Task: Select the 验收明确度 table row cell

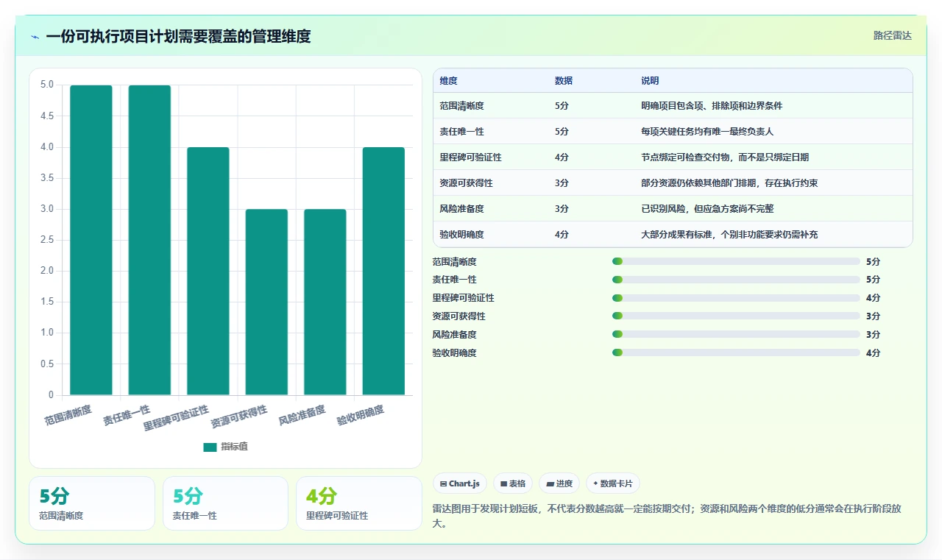Action: pos(462,235)
